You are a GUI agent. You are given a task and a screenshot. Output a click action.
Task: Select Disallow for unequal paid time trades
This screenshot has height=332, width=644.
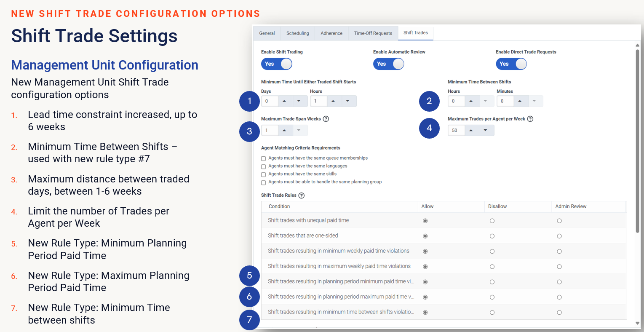[x=492, y=221]
